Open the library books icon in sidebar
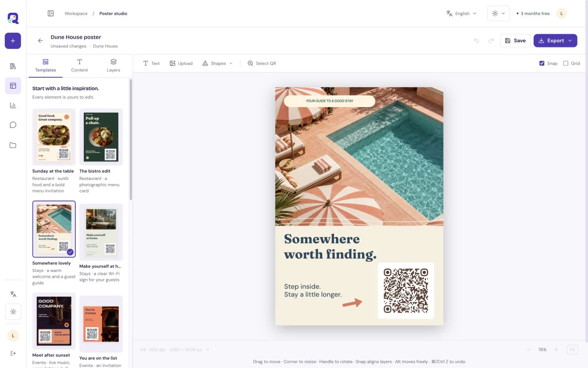Image resolution: width=588 pixels, height=368 pixels. point(13,66)
